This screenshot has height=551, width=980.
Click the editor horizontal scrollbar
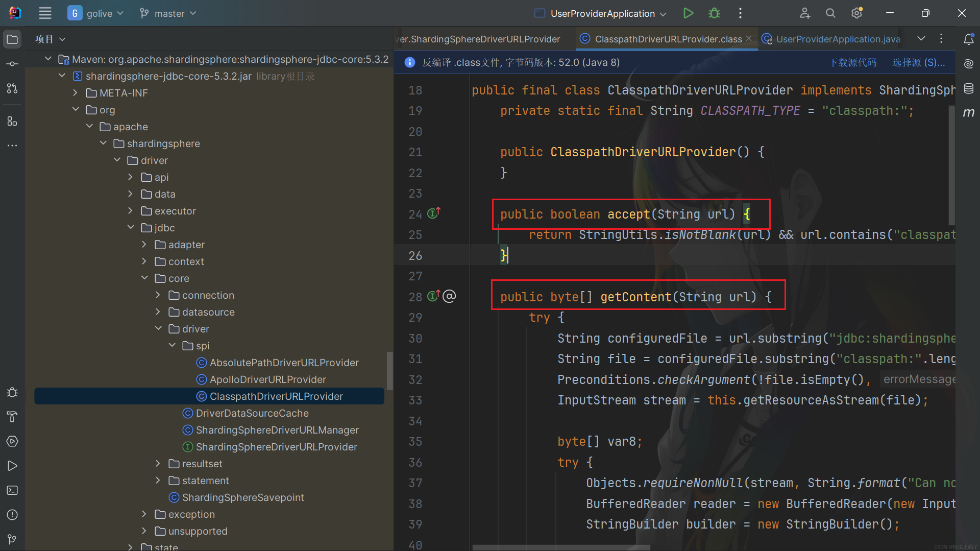click(x=561, y=547)
